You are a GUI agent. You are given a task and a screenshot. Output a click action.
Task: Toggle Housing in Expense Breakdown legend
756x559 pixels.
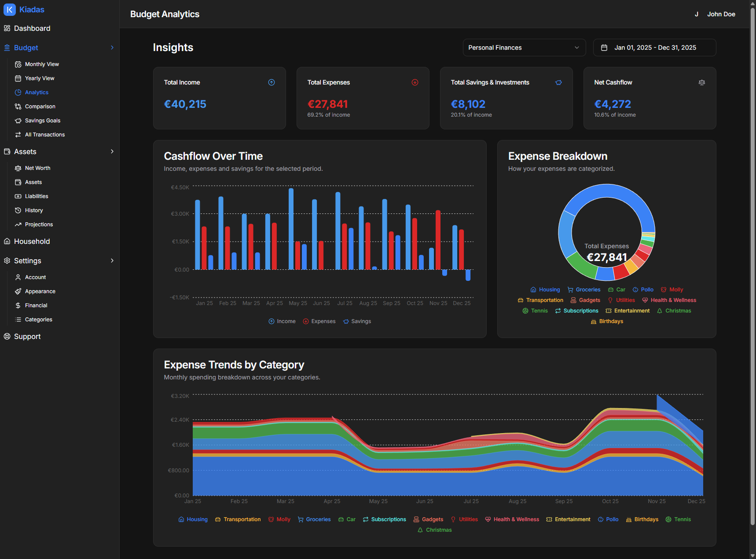545,290
